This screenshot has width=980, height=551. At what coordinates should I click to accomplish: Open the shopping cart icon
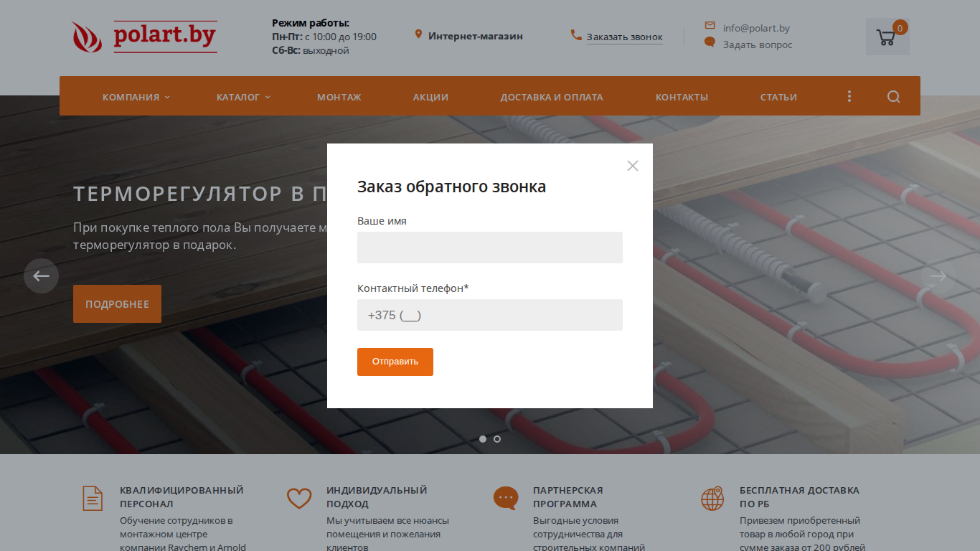(886, 37)
